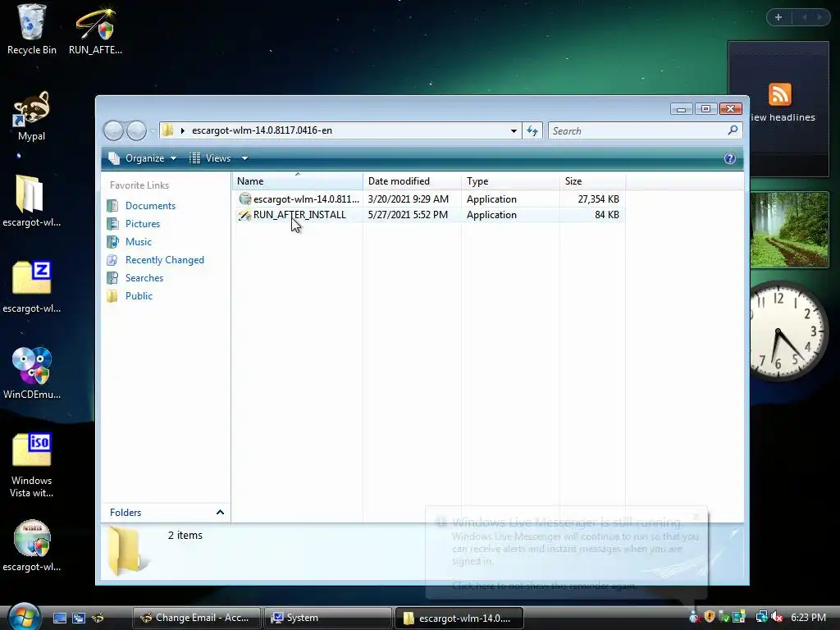The height and width of the screenshot is (630, 840).
Task: Expand the Views dropdown arrow
Action: pyautogui.click(x=244, y=158)
